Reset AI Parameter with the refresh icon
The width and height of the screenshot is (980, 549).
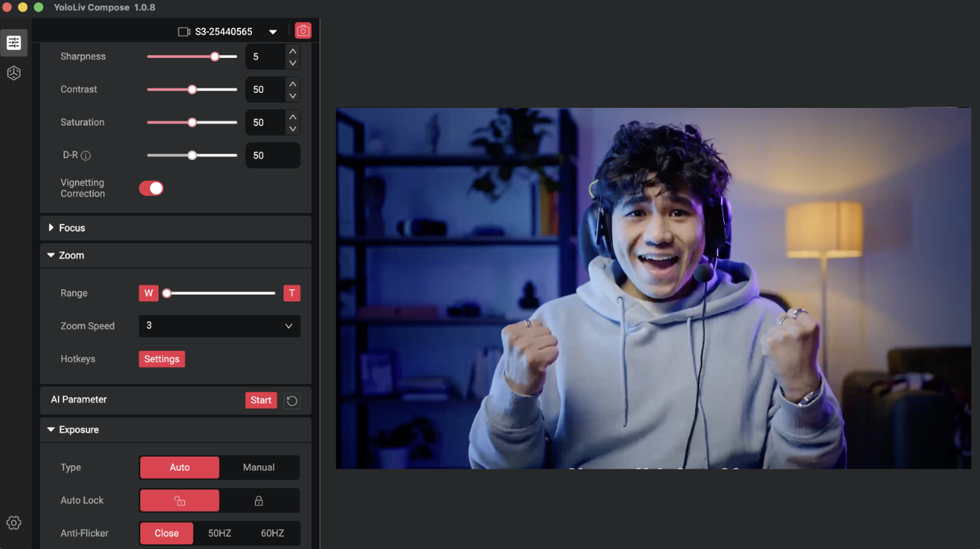(x=292, y=400)
